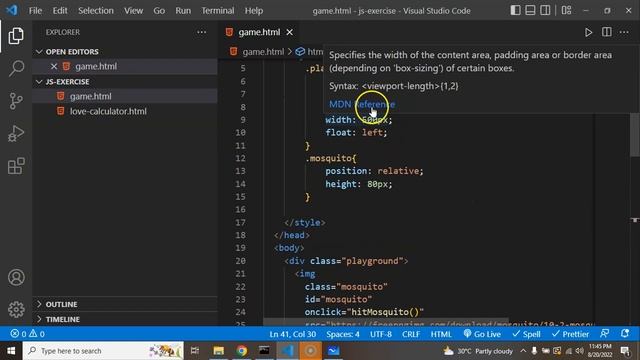Open the Terminal menu
The width and height of the screenshot is (640, 360).
click(218, 11)
